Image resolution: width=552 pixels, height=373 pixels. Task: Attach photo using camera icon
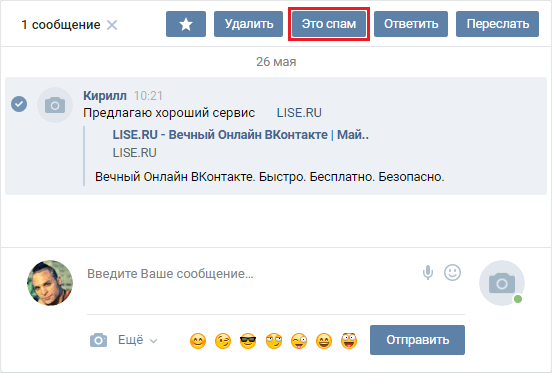pos(99,340)
